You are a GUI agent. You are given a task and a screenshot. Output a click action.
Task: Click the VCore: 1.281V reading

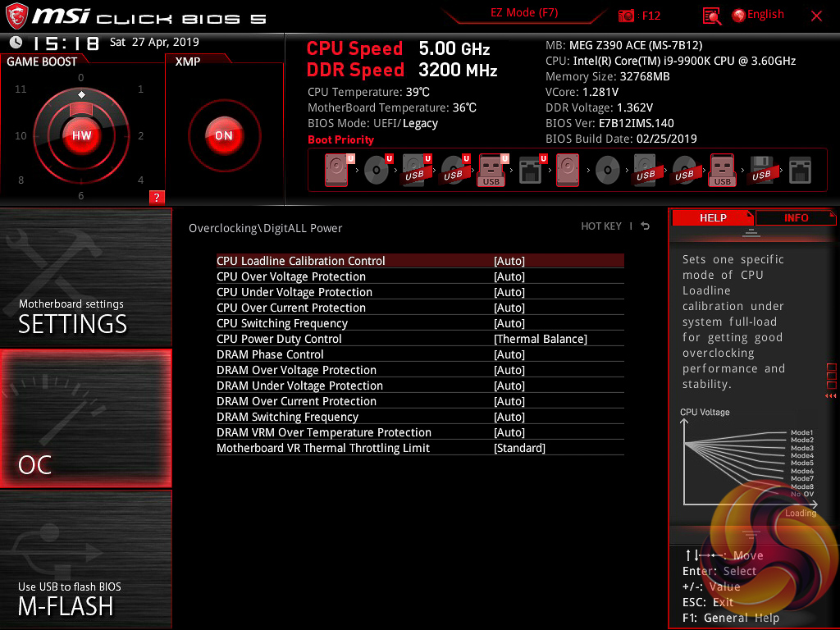coord(582,92)
